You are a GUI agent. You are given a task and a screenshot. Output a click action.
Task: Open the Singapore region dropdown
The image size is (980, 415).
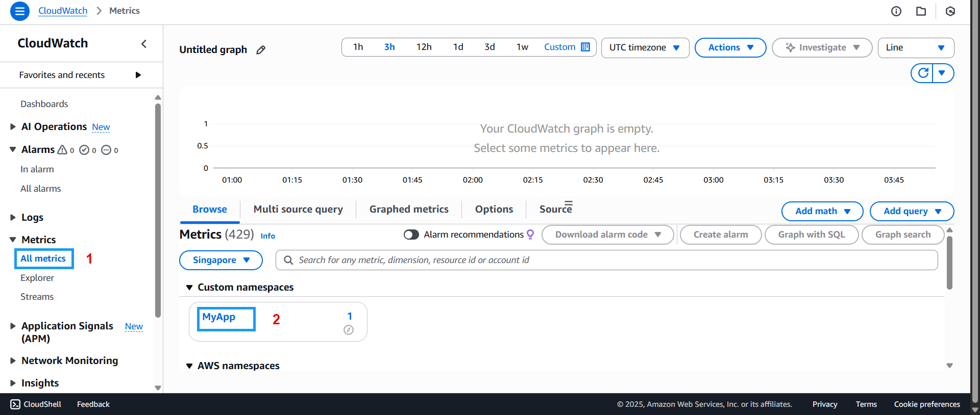click(x=220, y=260)
